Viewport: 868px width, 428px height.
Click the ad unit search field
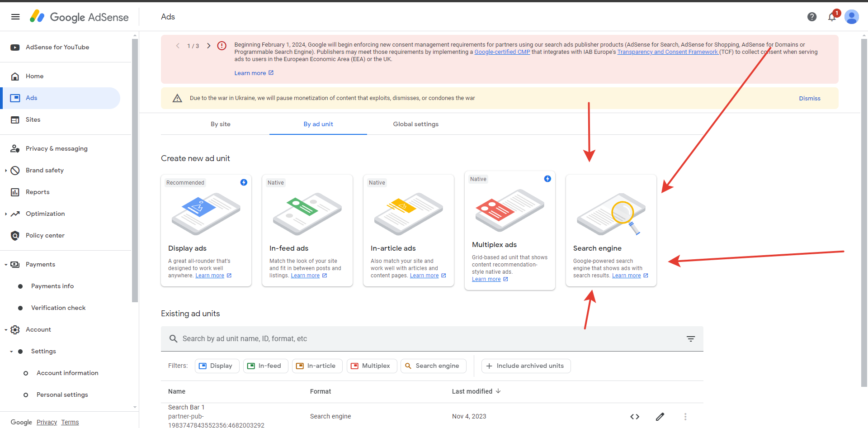[x=432, y=338]
